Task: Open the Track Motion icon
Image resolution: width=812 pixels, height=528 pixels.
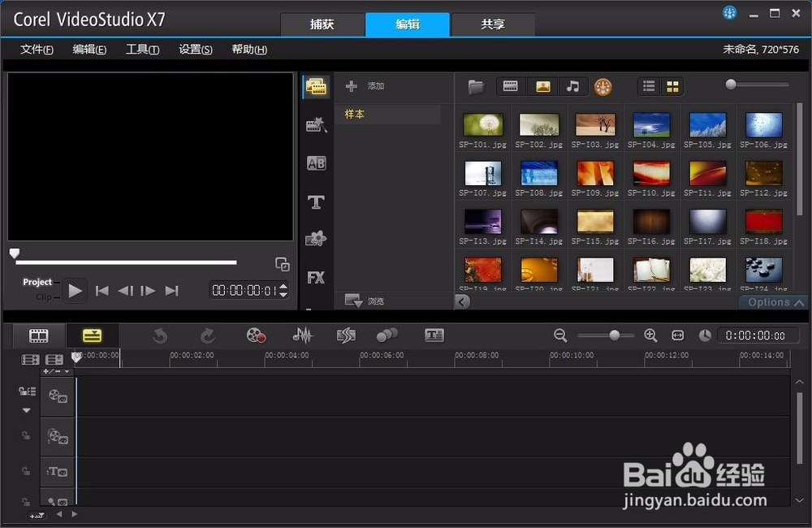Action: point(387,335)
